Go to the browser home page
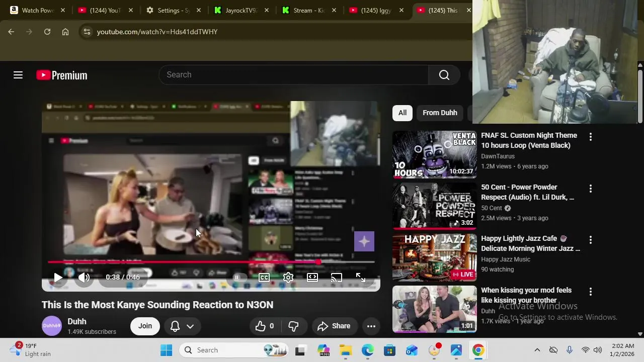The width and height of the screenshot is (644, 362). pos(65,32)
